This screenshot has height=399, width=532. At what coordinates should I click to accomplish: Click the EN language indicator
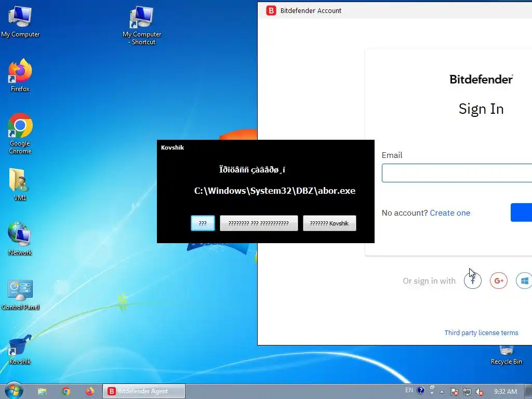click(409, 390)
